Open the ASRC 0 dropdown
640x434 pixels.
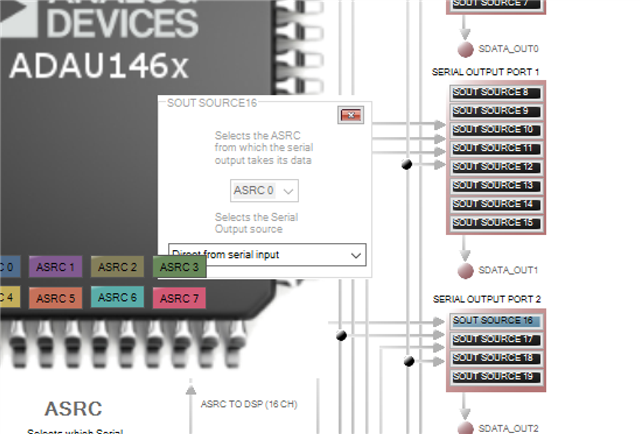click(264, 191)
